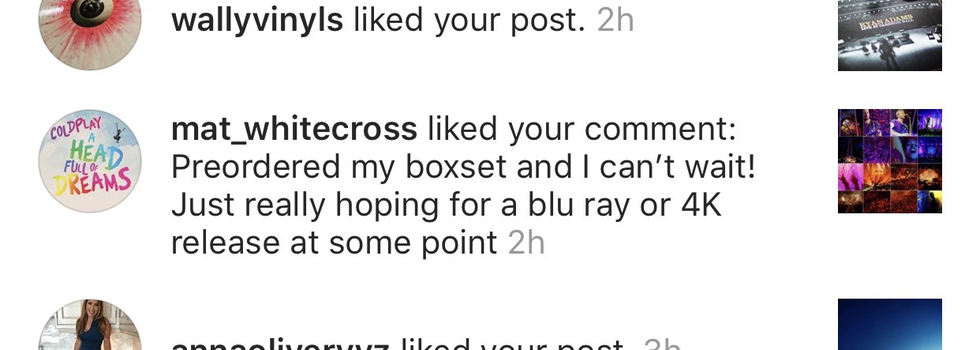The height and width of the screenshot is (350, 980).
Task: Tap the 2h timestamp on wallyvinyls notification
Action: [x=615, y=21]
